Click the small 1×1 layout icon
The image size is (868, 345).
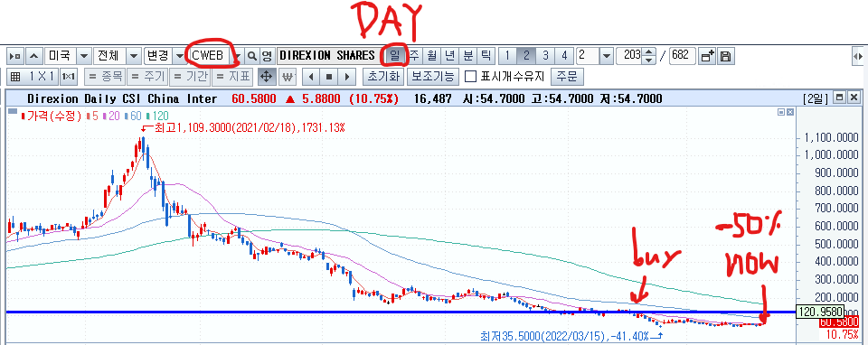(x=69, y=76)
